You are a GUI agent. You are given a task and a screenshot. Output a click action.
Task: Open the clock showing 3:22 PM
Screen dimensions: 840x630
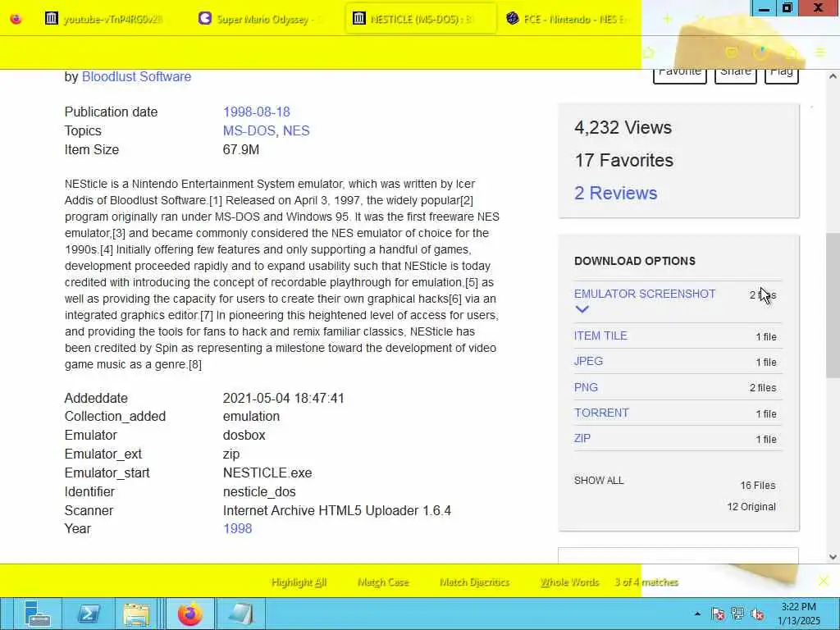(x=798, y=614)
